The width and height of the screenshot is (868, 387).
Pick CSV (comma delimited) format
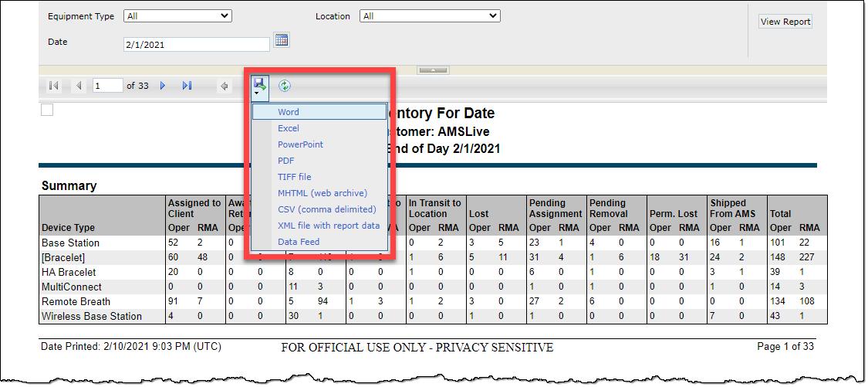click(x=327, y=209)
